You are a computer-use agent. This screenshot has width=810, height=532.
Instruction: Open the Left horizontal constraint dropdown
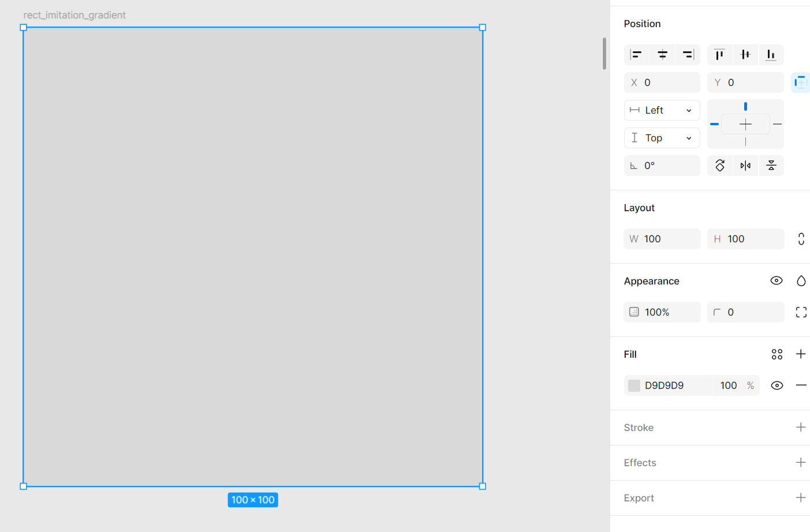tap(662, 110)
